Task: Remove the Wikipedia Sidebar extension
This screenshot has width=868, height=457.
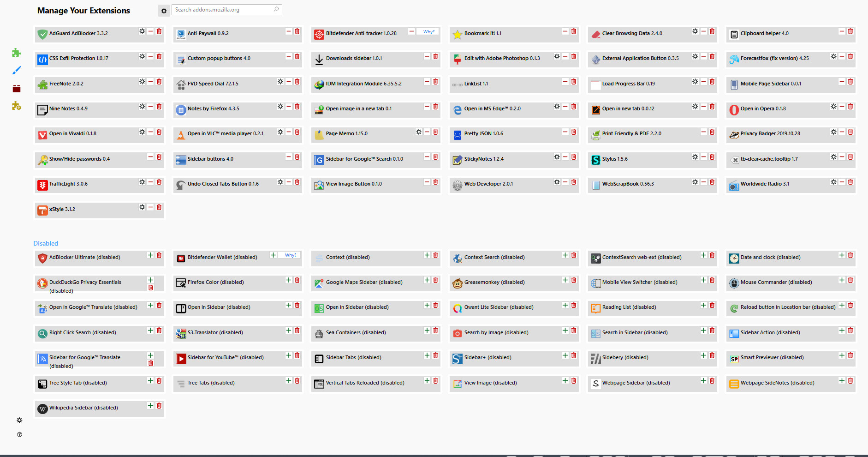Action: tap(159, 406)
